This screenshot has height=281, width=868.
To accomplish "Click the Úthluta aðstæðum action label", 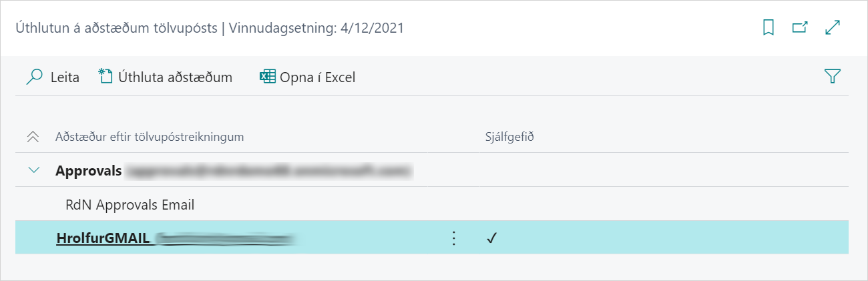I will pos(175,77).
